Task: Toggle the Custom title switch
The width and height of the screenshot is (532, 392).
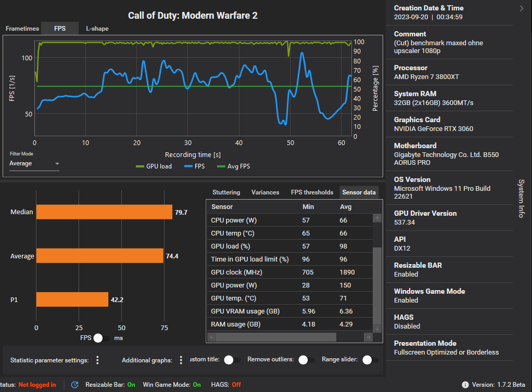Action: (x=232, y=360)
